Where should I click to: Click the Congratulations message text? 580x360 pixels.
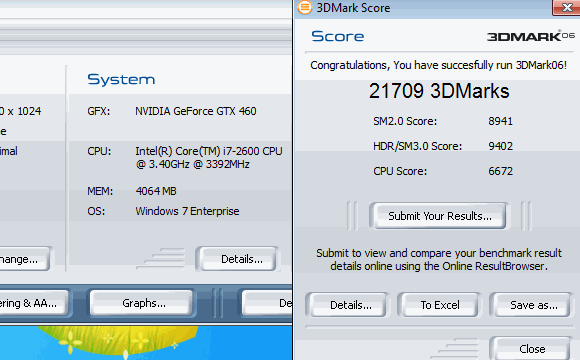point(438,65)
